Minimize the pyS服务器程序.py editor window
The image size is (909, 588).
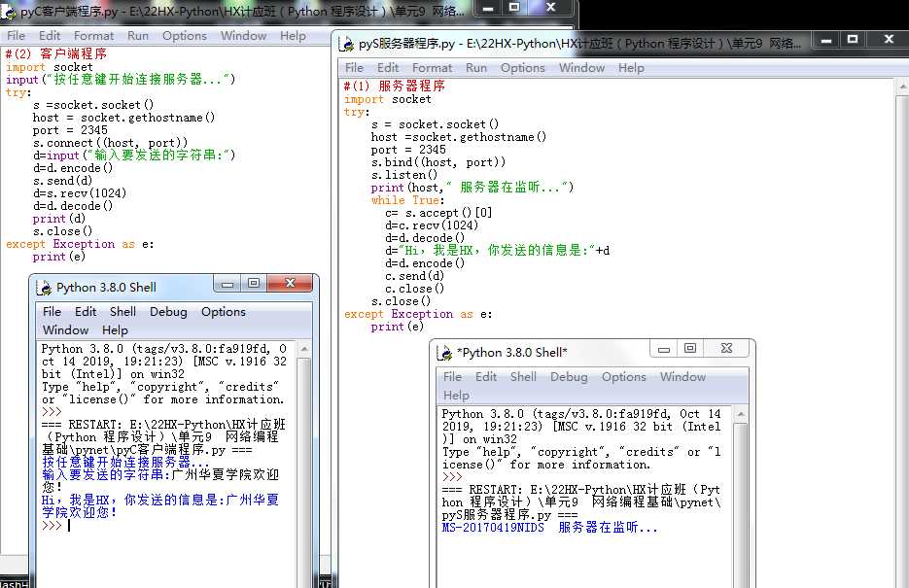[x=825, y=41]
